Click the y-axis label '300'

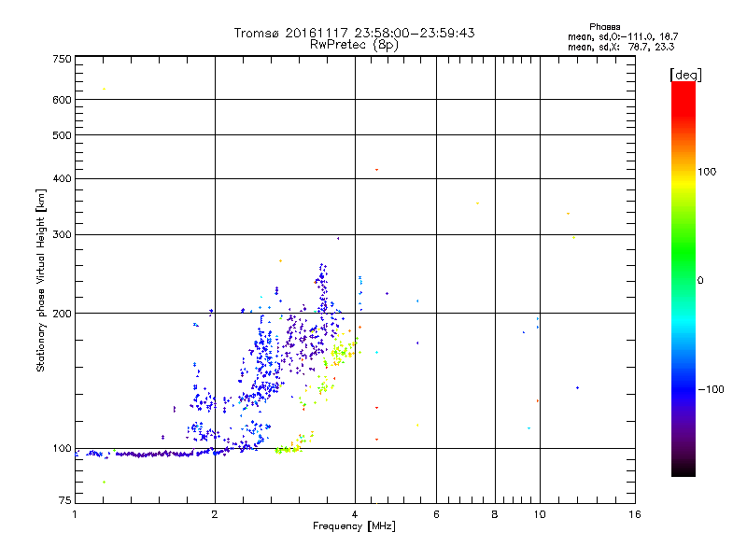62,234
